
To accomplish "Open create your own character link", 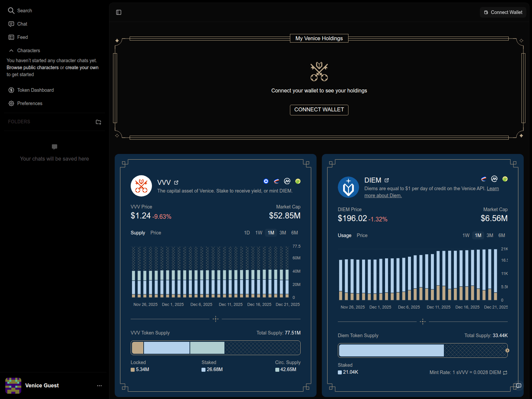I will [82, 67].
